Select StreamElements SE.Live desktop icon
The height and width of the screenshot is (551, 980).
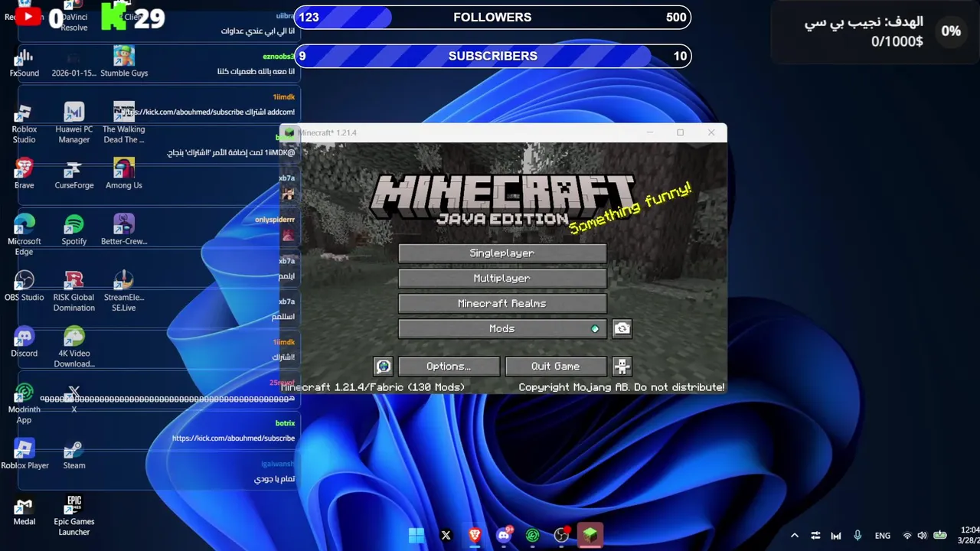point(124,291)
